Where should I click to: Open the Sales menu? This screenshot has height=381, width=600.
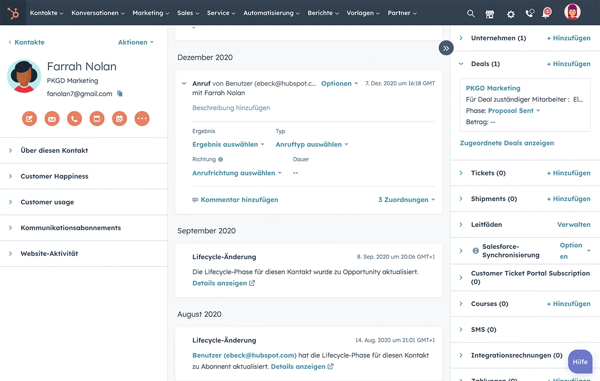point(188,13)
